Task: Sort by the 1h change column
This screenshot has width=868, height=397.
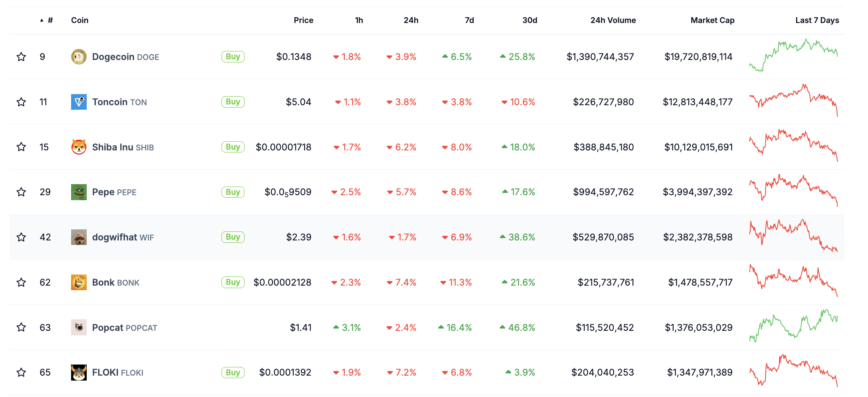Action: 359,20
